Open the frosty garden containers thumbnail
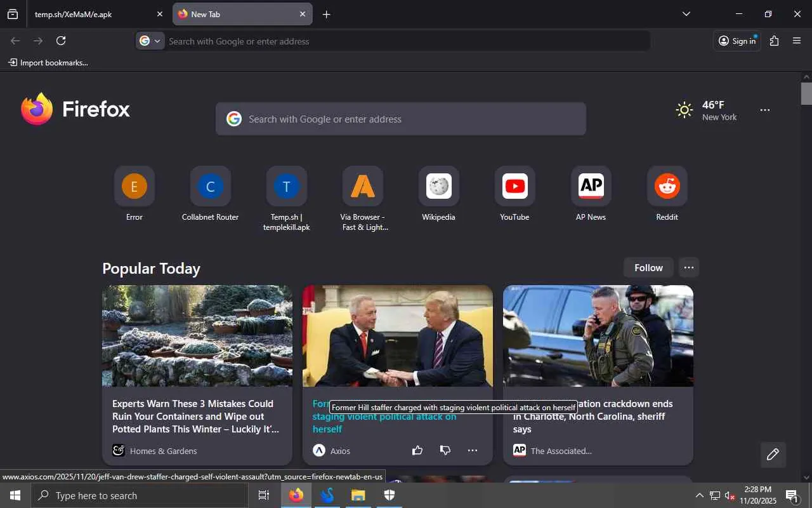 pos(197,336)
